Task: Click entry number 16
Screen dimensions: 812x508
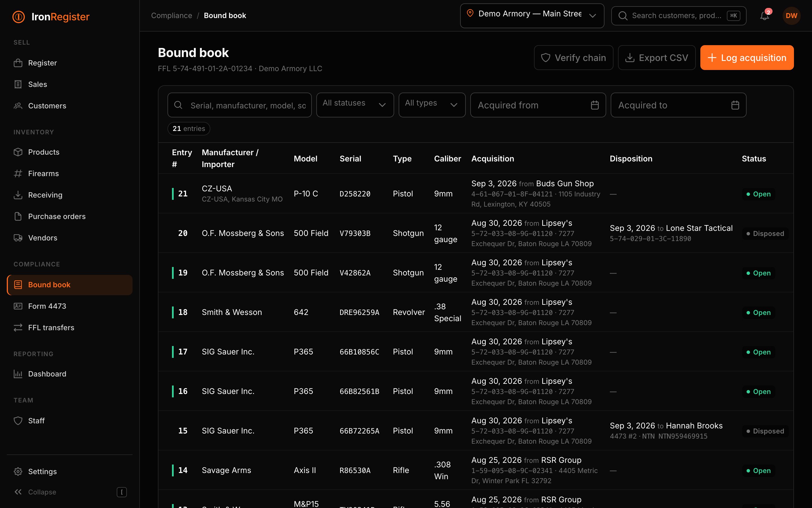Action: [x=183, y=391]
